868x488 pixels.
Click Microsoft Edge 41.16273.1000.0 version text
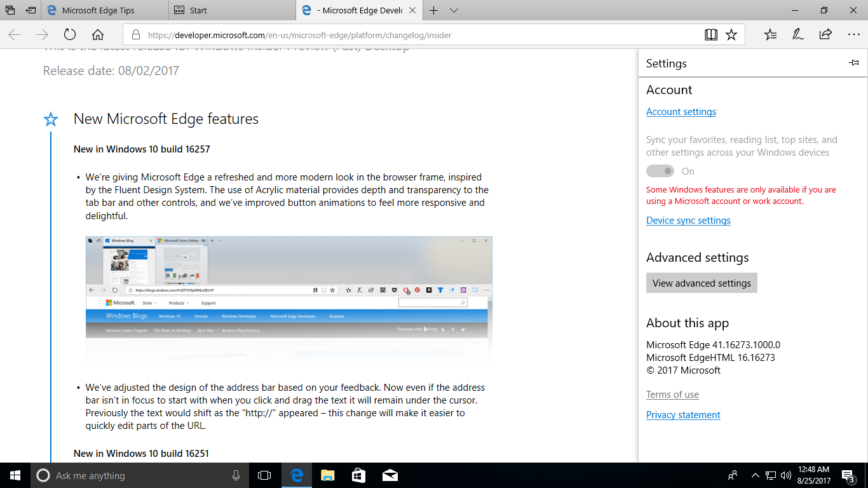[713, 345]
